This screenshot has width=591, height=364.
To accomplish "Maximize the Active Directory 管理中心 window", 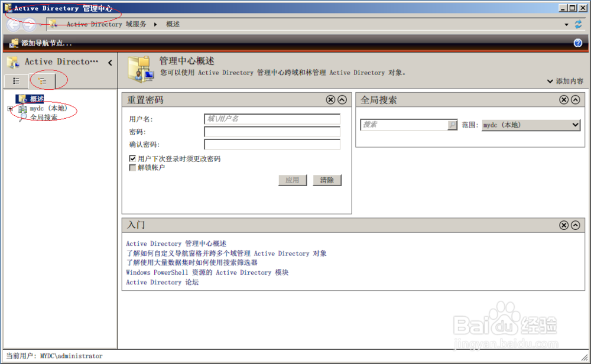I will pyautogui.click(x=573, y=8).
